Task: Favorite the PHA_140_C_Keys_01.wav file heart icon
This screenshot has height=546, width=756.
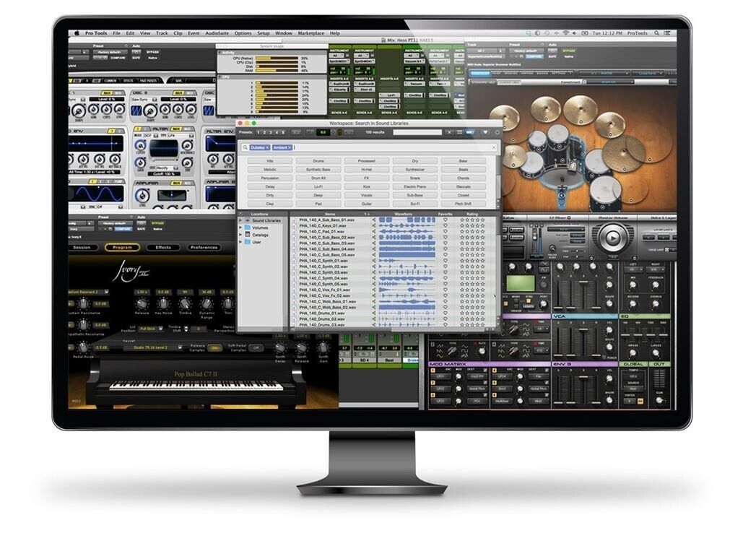Action: coord(446,226)
